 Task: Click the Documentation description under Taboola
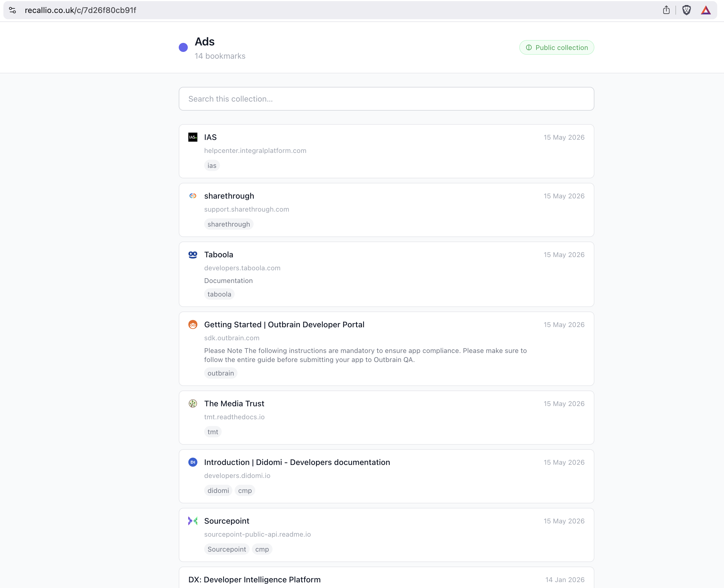pyautogui.click(x=228, y=281)
